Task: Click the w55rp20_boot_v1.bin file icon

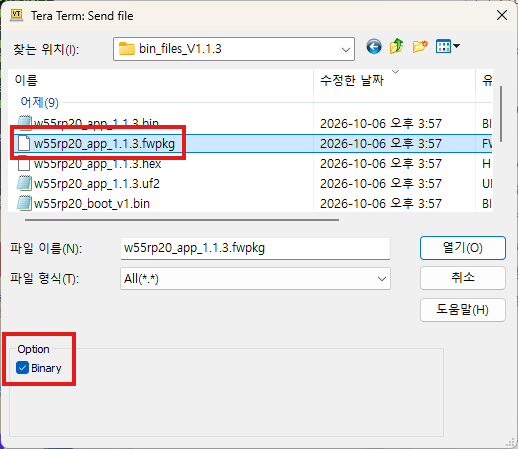Action: [x=25, y=203]
